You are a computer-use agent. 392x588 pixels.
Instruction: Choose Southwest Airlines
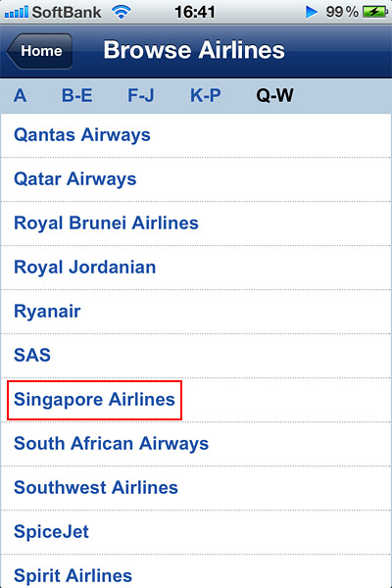coord(196,488)
